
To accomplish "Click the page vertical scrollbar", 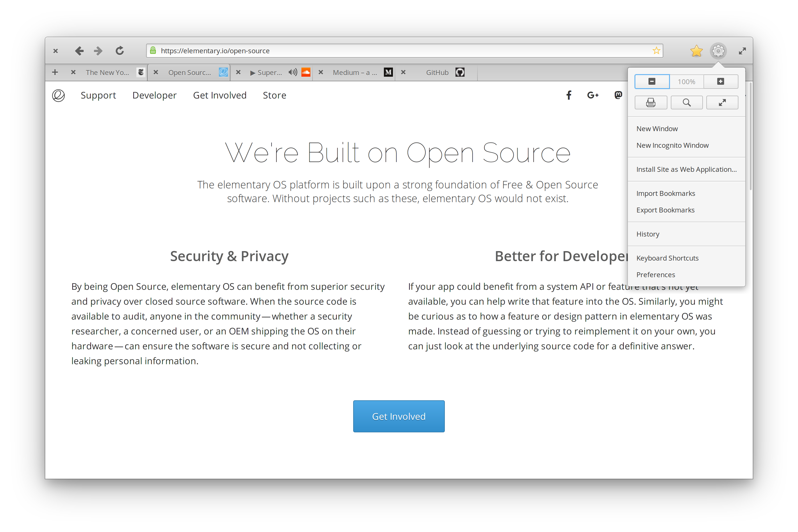I will (x=750, y=136).
